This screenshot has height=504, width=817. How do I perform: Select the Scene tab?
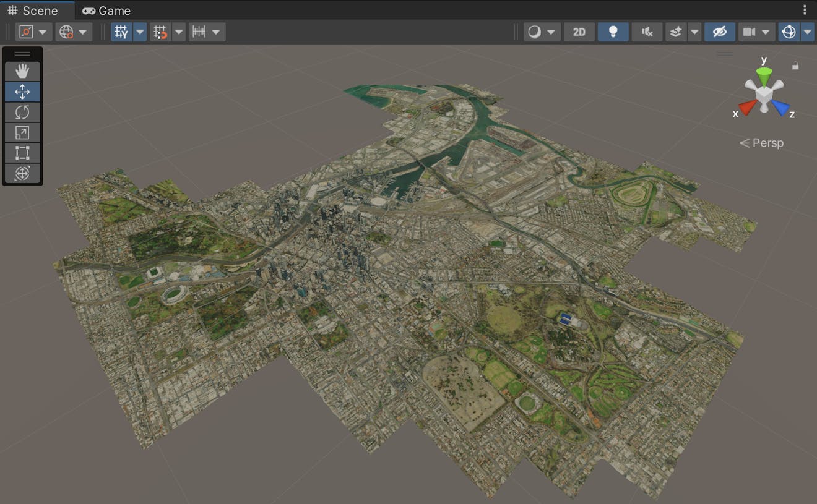33,11
